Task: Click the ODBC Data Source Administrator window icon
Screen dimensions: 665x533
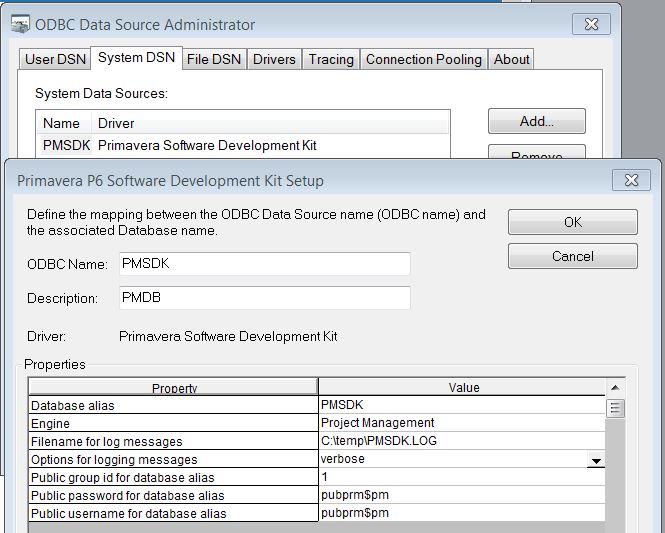Action: [x=20, y=24]
